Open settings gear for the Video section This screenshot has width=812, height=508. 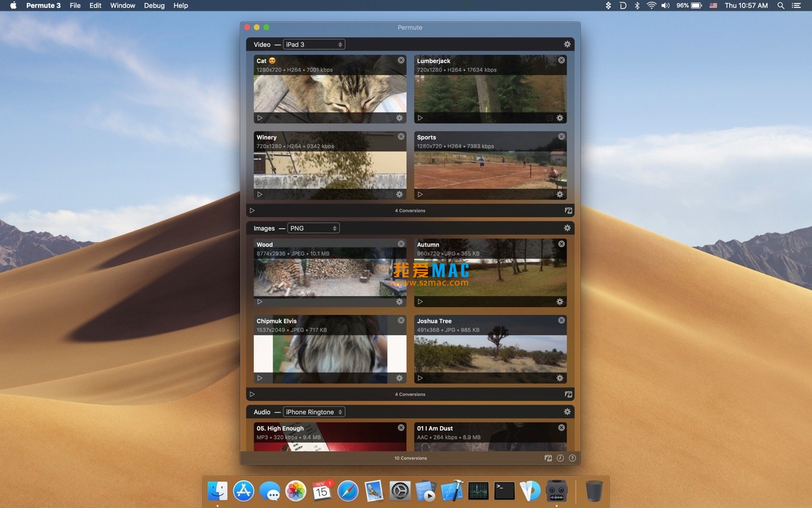(567, 44)
